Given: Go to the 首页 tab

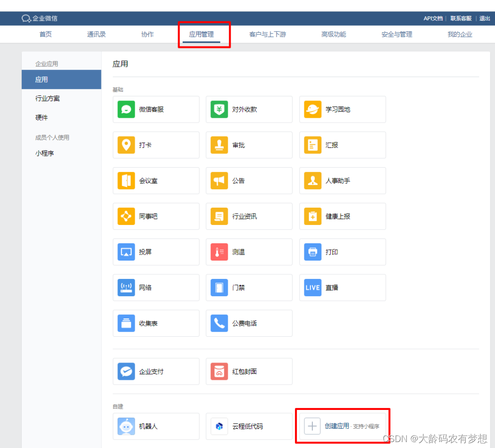Looking at the screenshot, I should (x=46, y=34).
